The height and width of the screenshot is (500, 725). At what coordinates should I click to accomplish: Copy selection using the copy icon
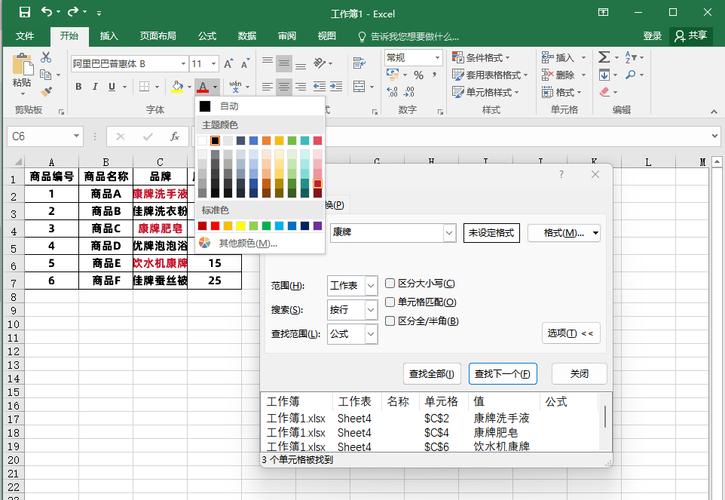pyautogui.click(x=46, y=74)
